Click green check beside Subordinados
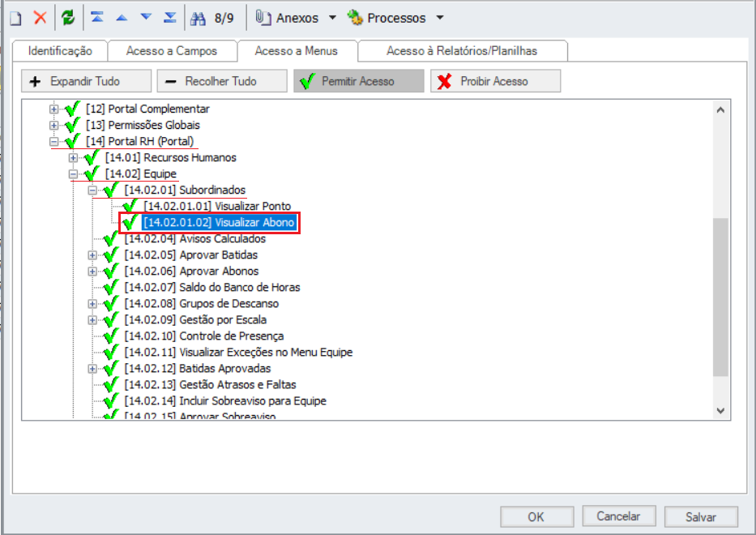The image size is (756, 535). (x=111, y=190)
